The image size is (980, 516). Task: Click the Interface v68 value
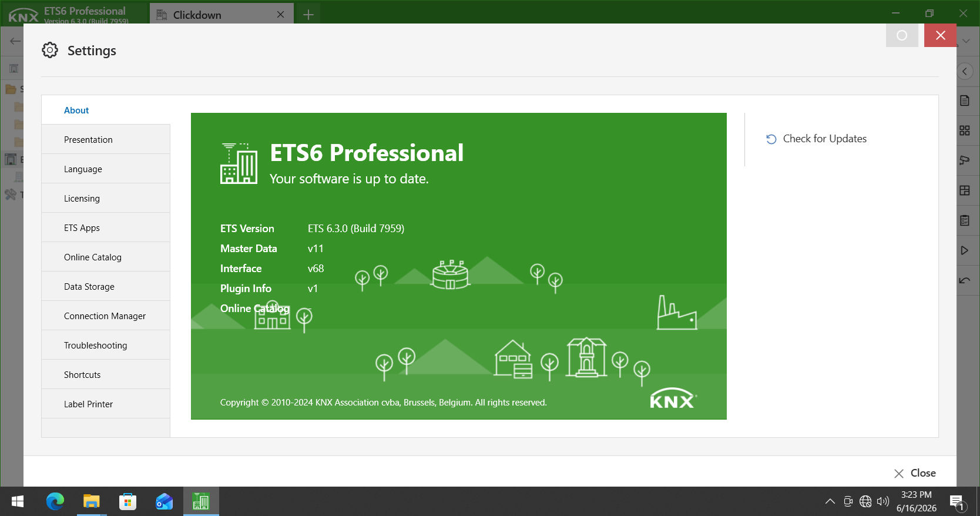tap(316, 269)
